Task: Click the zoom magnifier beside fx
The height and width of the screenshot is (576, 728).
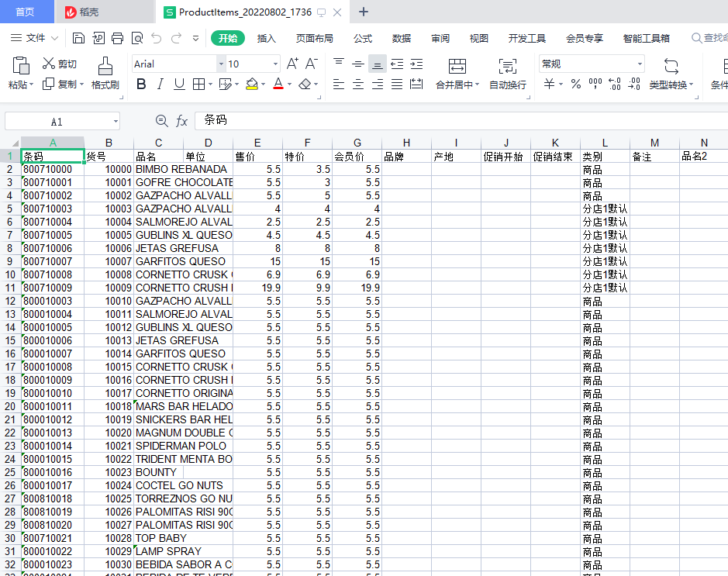Action: click(x=161, y=121)
